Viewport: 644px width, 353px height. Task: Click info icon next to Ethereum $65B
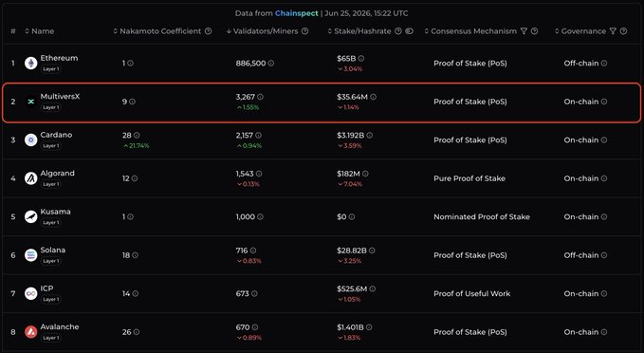(x=361, y=58)
